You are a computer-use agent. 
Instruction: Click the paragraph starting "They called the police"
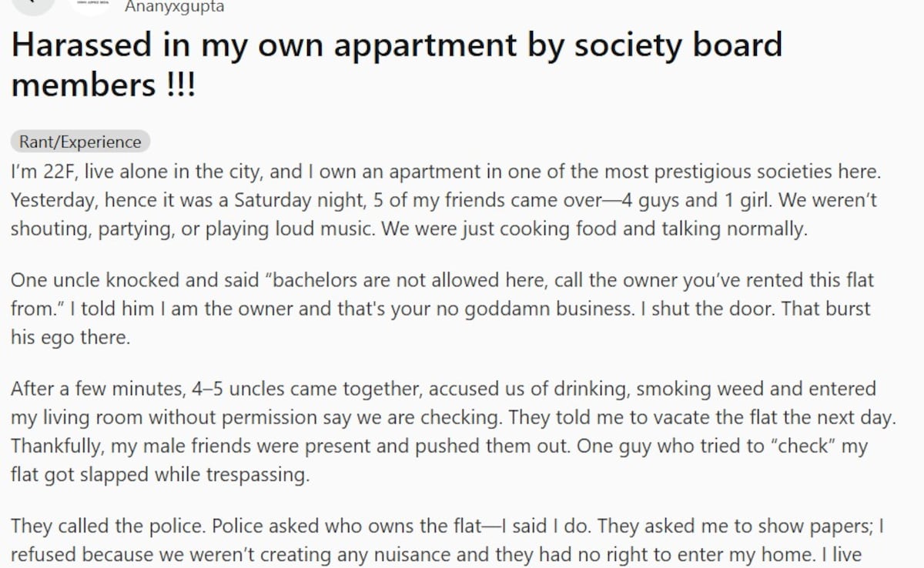(447, 540)
